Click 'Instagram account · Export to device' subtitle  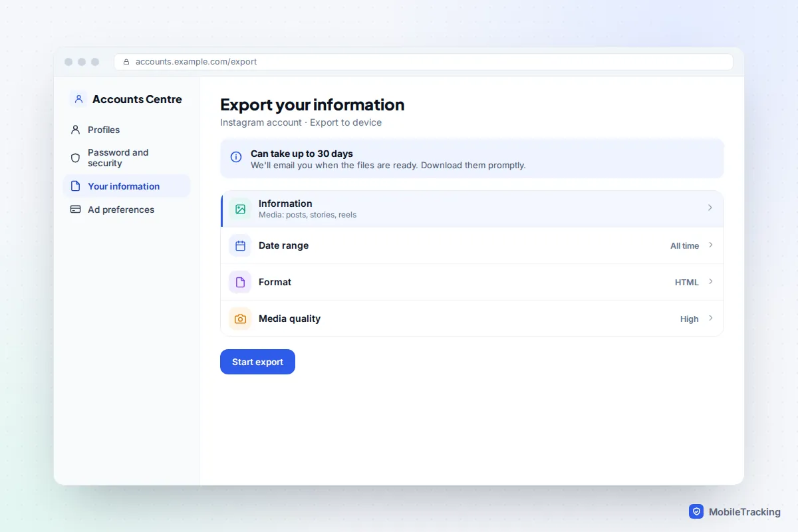(x=301, y=122)
